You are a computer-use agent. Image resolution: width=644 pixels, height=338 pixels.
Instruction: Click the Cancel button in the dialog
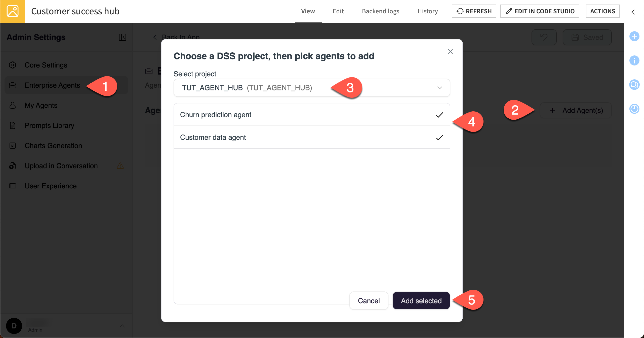pos(369,300)
